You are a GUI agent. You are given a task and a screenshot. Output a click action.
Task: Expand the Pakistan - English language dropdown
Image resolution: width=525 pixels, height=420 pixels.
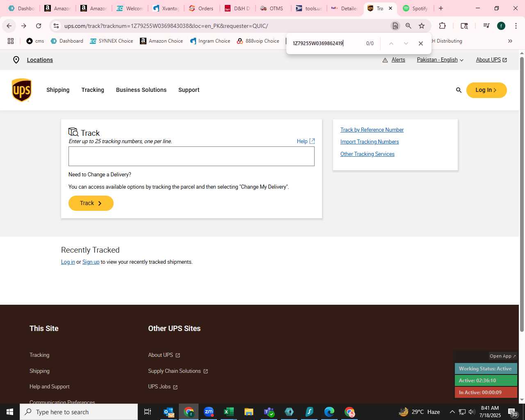[440, 60]
